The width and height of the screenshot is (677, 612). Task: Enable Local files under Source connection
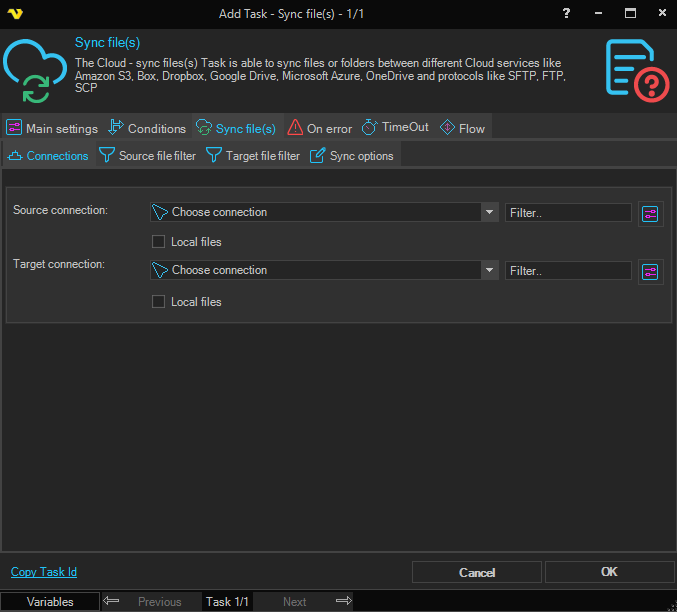(x=158, y=242)
